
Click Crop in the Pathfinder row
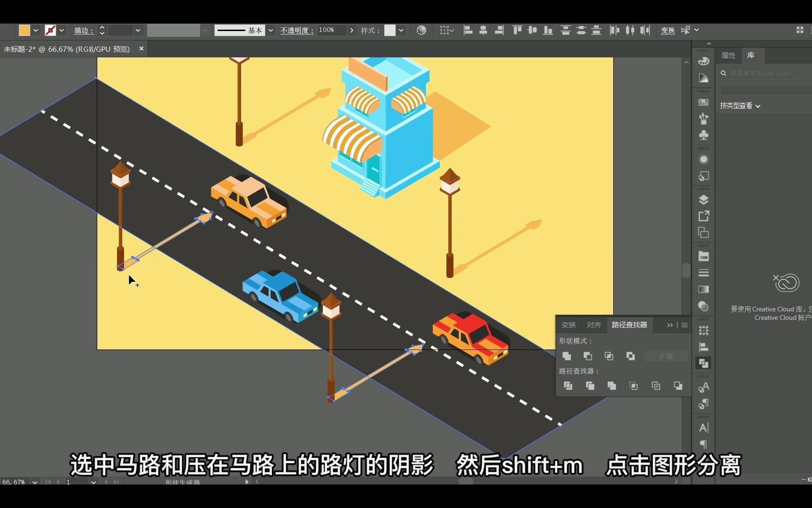pos(634,386)
